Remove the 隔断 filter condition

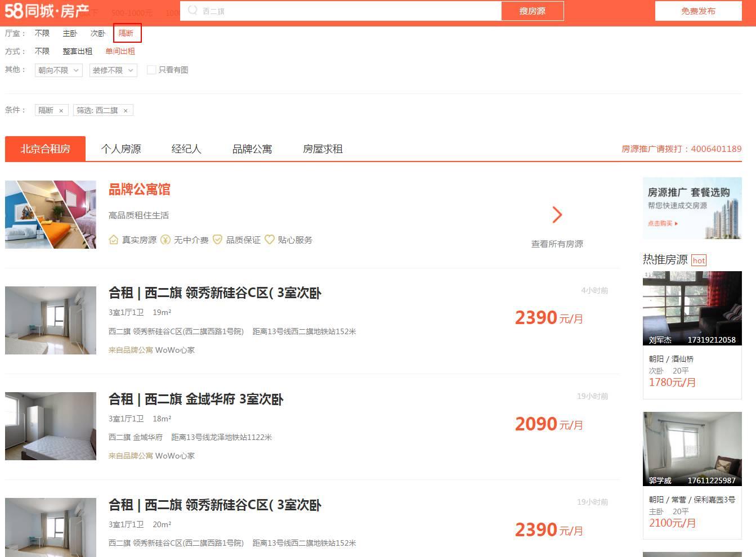click(x=61, y=111)
